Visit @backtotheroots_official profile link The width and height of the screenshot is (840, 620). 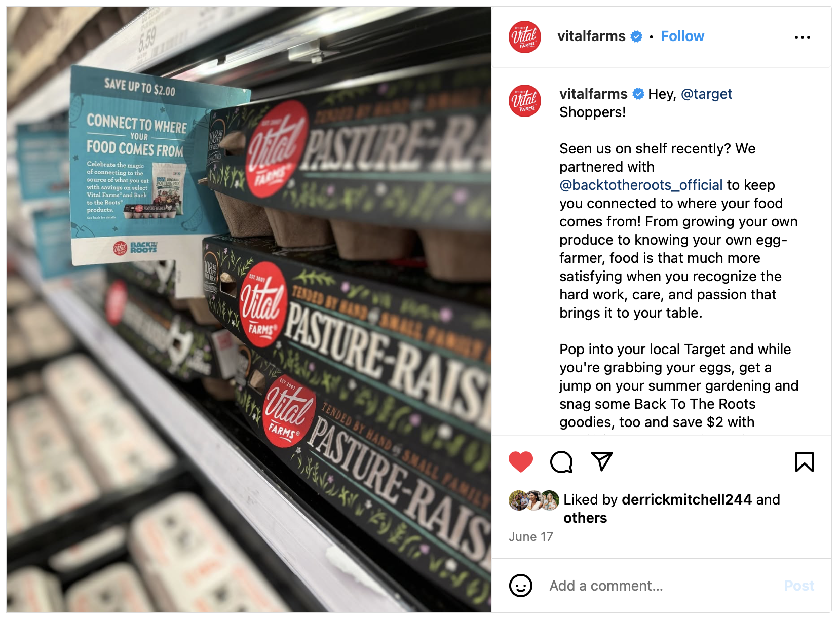(641, 185)
